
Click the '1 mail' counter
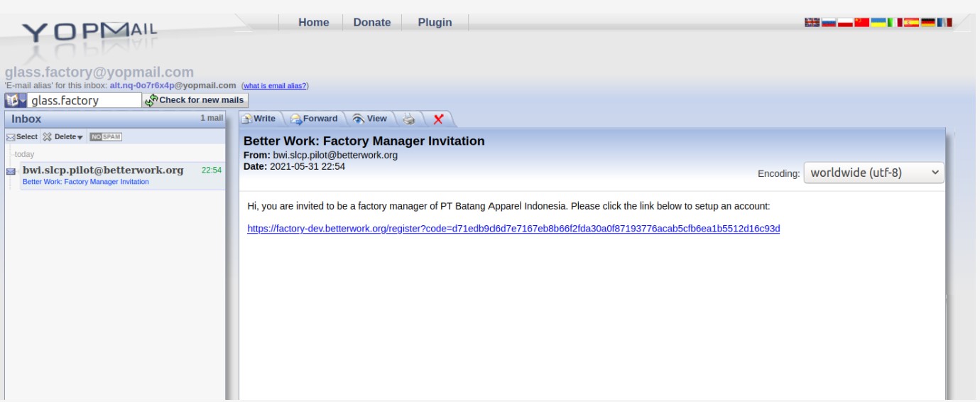coord(212,118)
